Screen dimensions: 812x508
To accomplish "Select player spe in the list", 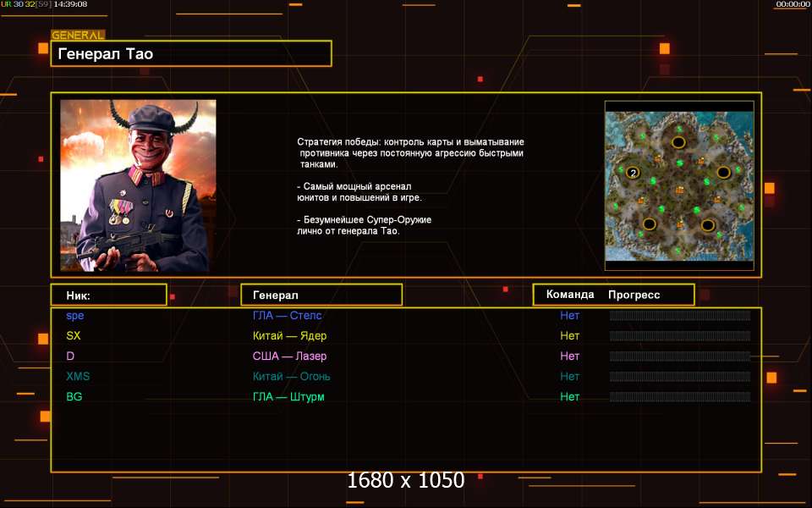I will pyautogui.click(x=75, y=316).
